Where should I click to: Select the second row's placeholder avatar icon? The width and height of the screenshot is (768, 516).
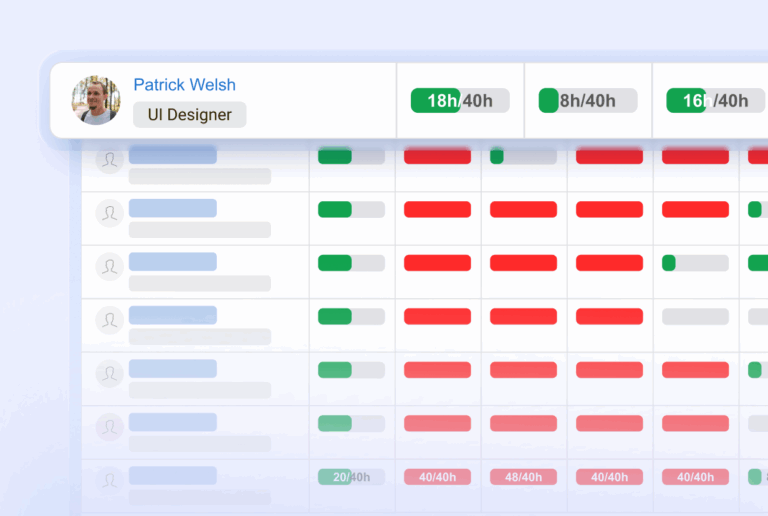click(x=109, y=213)
